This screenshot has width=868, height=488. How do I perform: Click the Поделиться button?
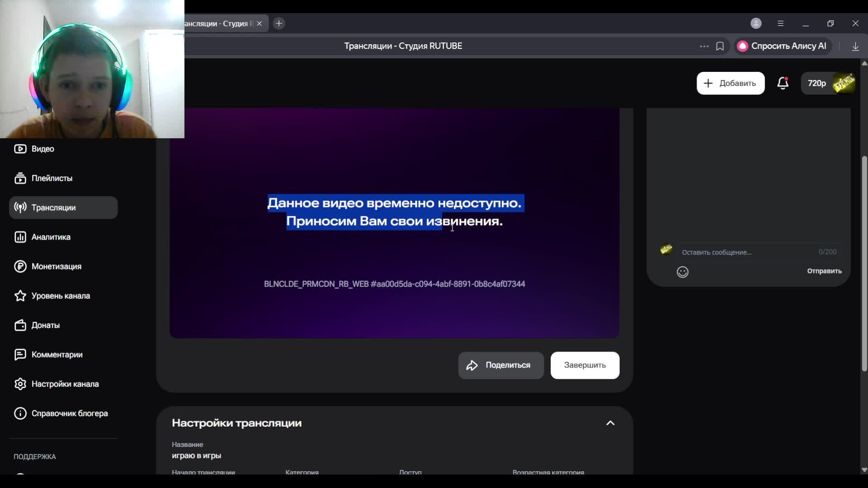pos(501,365)
